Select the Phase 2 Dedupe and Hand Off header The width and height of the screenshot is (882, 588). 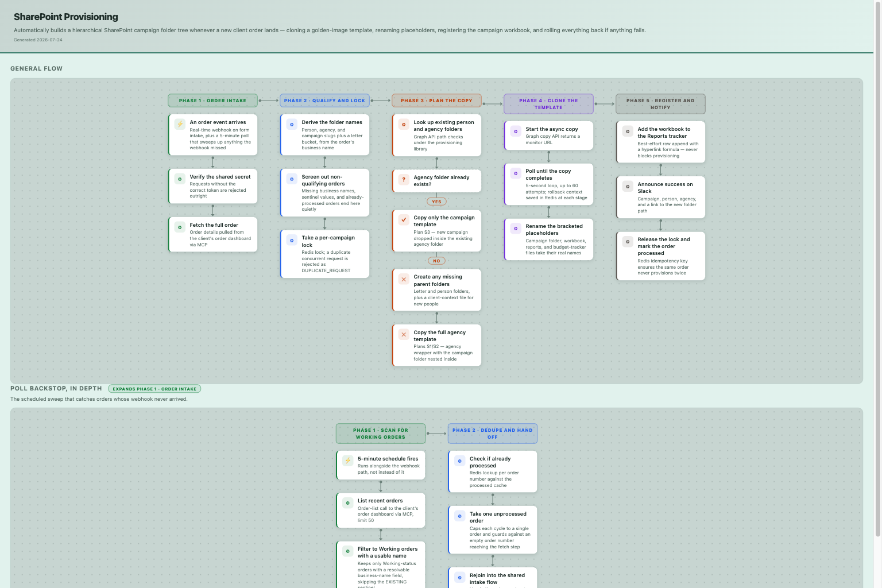tap(493, 434)
